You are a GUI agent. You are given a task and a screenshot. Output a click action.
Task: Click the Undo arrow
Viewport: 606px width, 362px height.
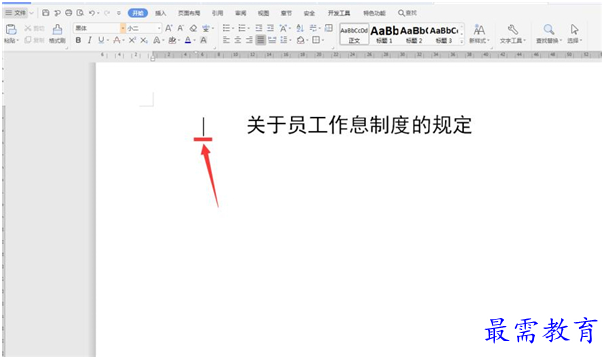tap(92, 13)
